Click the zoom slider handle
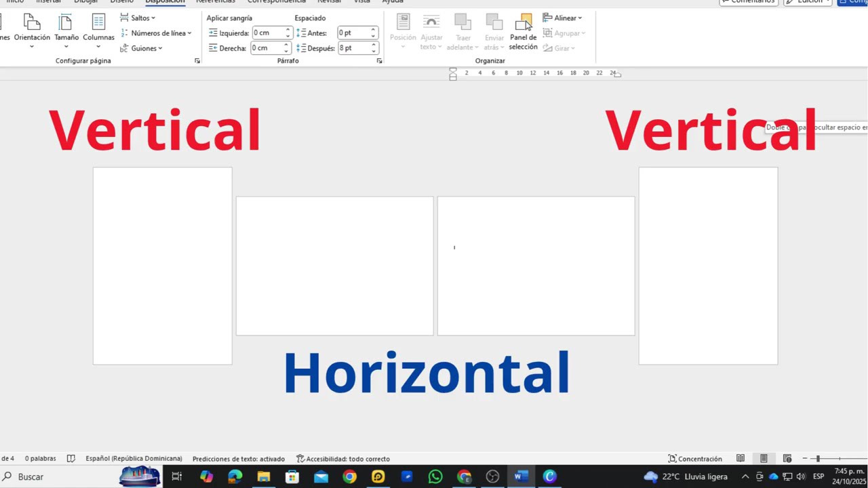868x488 pixels. tap(818, 459)
